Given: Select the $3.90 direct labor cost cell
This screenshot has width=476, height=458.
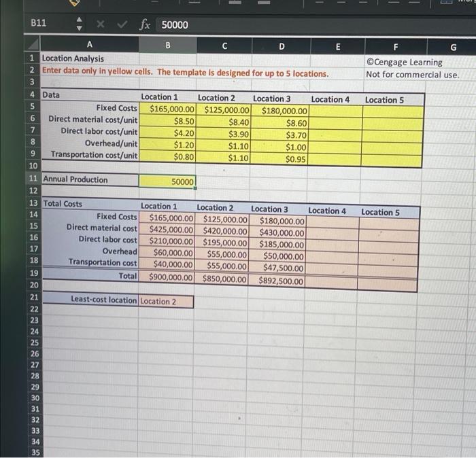Looking at the screenshot, I should coord(223,134).
